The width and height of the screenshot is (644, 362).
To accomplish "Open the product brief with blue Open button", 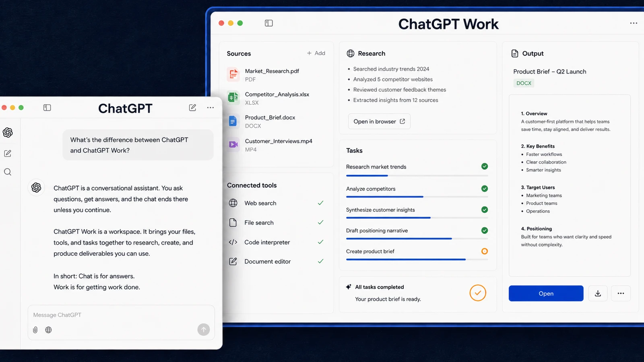I will click(546, 294).
